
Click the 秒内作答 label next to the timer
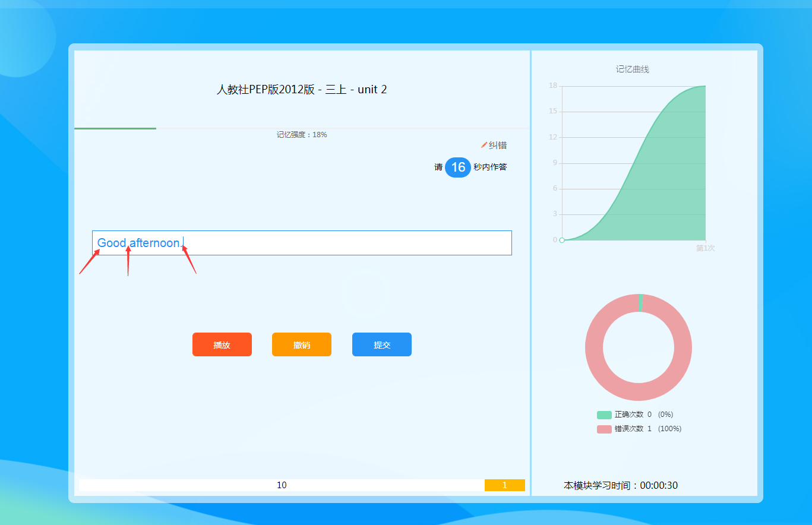[x=490, y=167]
